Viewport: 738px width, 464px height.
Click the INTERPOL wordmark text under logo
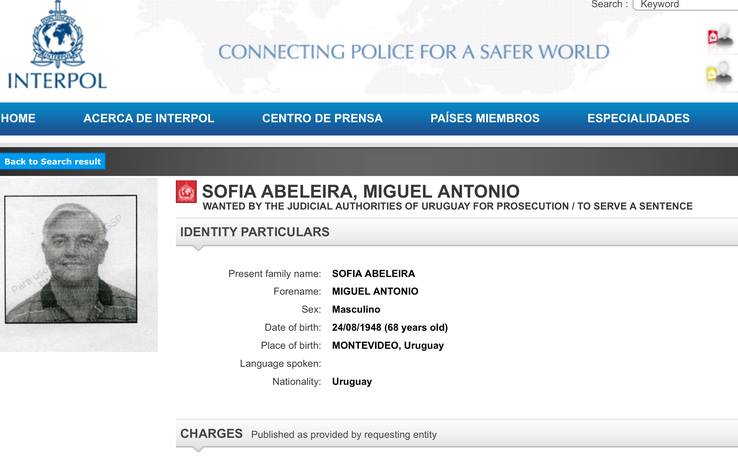click(57, 81)
